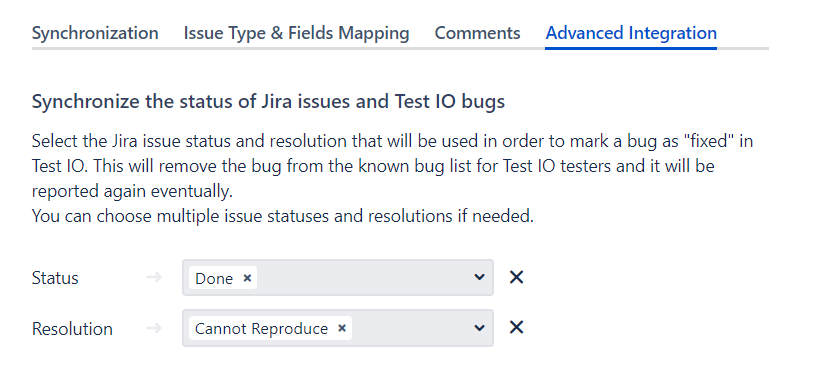Expand the Resolution dropdown chevron
The image size is (813, 370).
click(479, 328)
